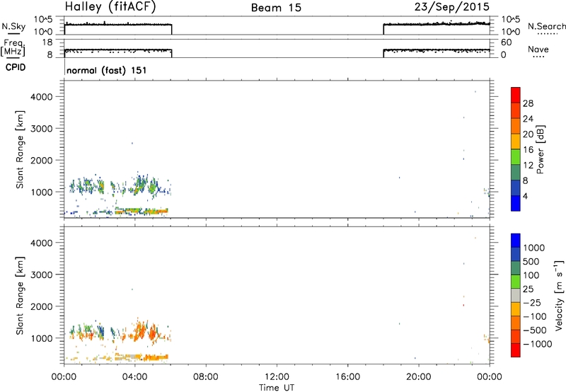The width and height of the screenshot is (566, 392).
Task: Select the Slant Range label of power panel
Action: point(20,149)
